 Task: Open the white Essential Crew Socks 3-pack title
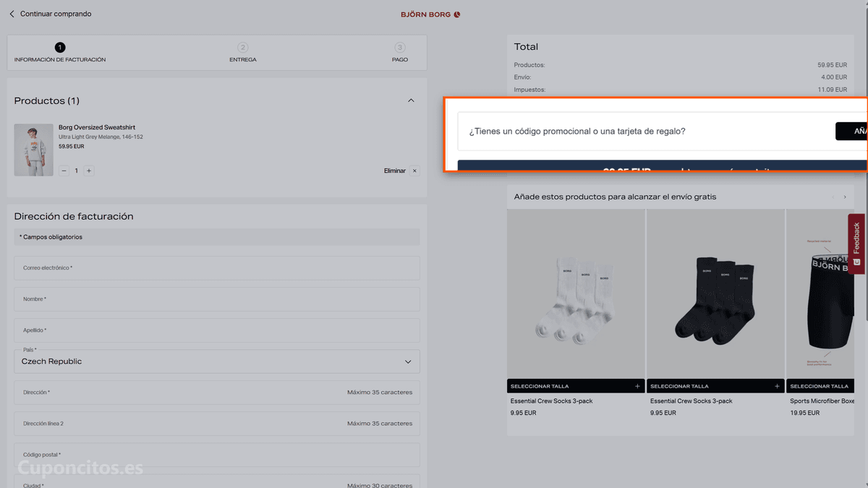tap(551, 401)
